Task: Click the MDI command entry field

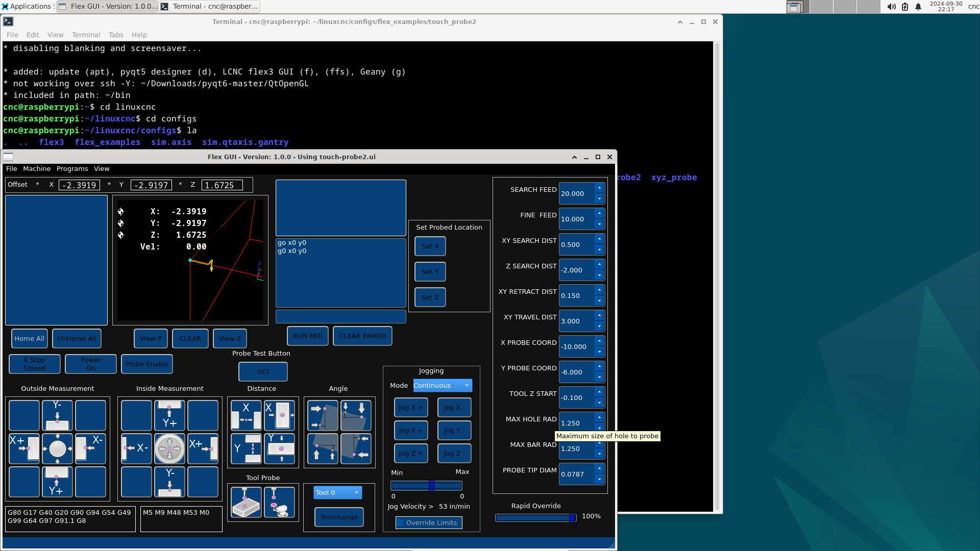Action: [341, 316]
